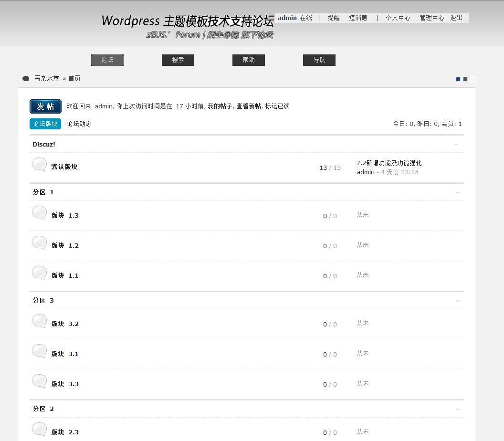Click 今日: 0, 昨日: 0, 会员: 1 stats
504x441 pixels.
[x=427, y=124]
